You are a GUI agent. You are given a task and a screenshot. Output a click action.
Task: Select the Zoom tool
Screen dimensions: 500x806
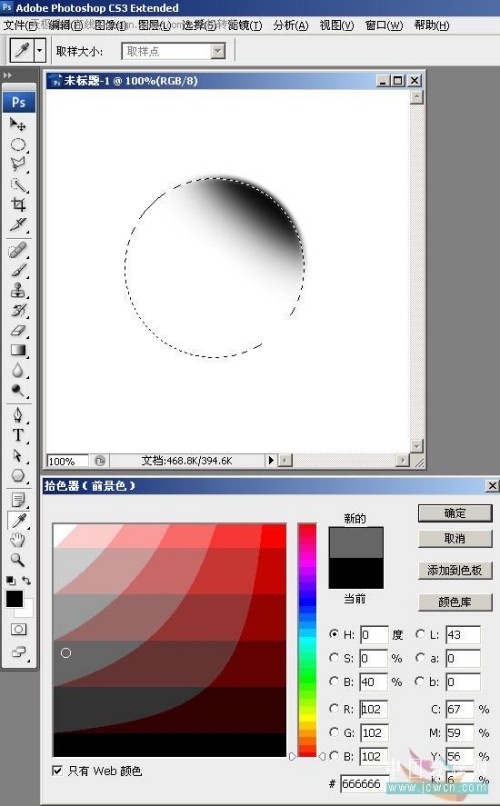click(18, 559)
